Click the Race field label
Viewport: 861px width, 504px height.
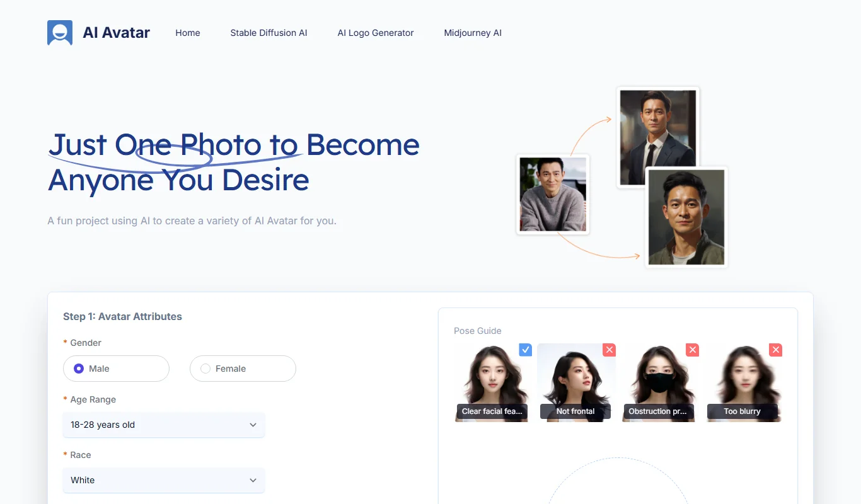pos(81,455)
